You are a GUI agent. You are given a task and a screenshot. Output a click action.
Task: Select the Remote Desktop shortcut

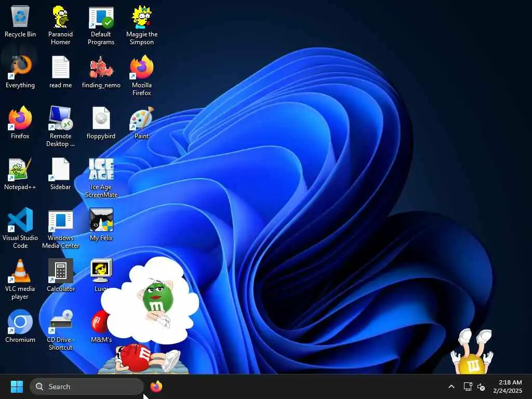click(x=60, y=126)
